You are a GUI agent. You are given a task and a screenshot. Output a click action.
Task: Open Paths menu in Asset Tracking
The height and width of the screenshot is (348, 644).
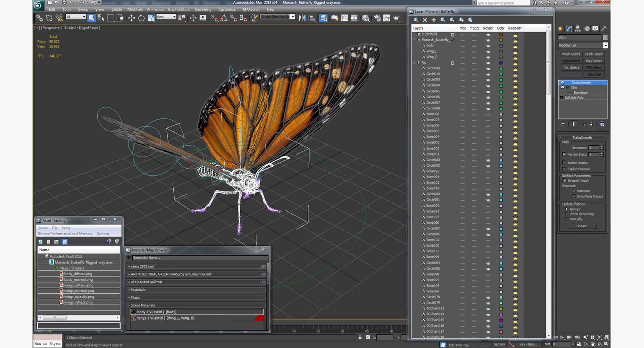coord(66,228)
